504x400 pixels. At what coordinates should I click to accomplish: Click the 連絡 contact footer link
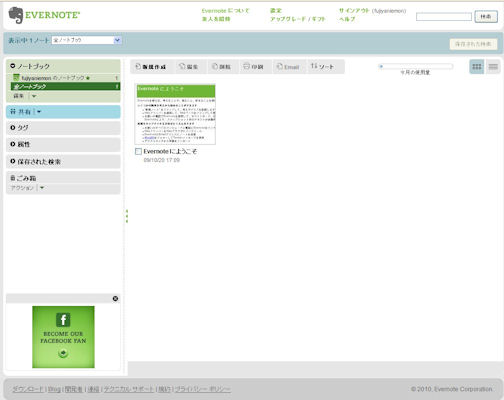pos(93,389)
